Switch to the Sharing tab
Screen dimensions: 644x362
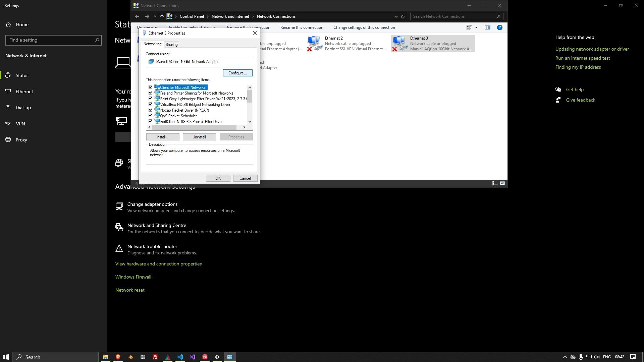tap(171, 45)
